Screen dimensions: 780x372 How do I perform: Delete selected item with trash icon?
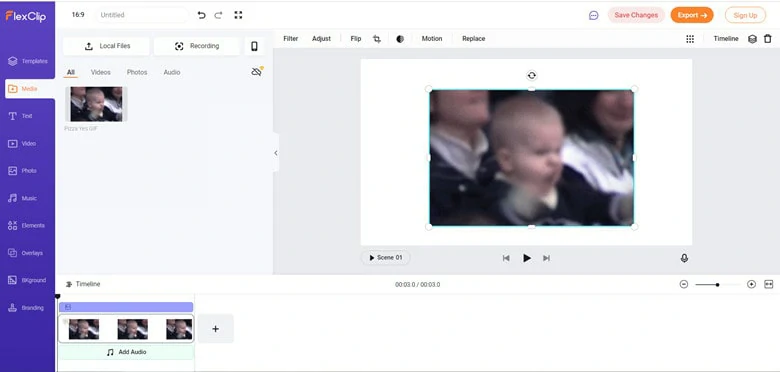tap(768, 39)
